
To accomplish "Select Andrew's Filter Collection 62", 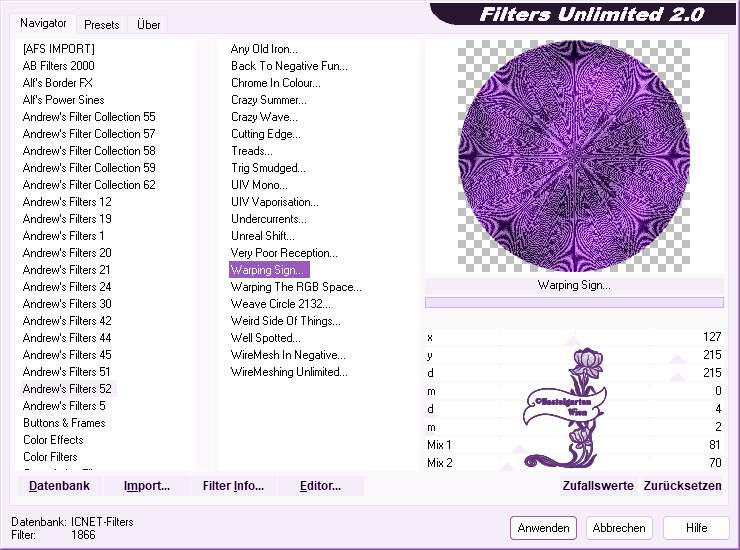I will tap(89, 185).
